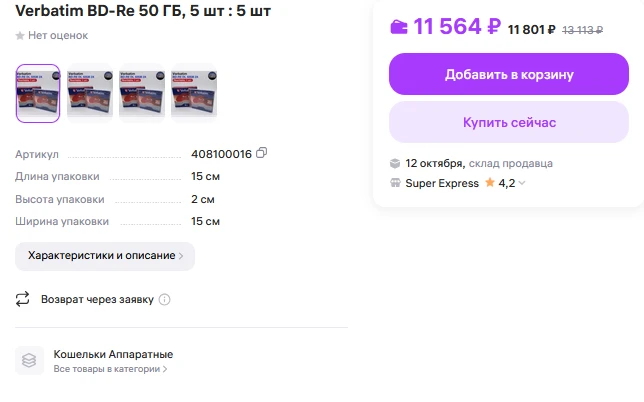Viewport: 644px width, 402px height.
Task: Click the "Кошельки Аппаратные" category name
Action: click(x=113, y=354)
